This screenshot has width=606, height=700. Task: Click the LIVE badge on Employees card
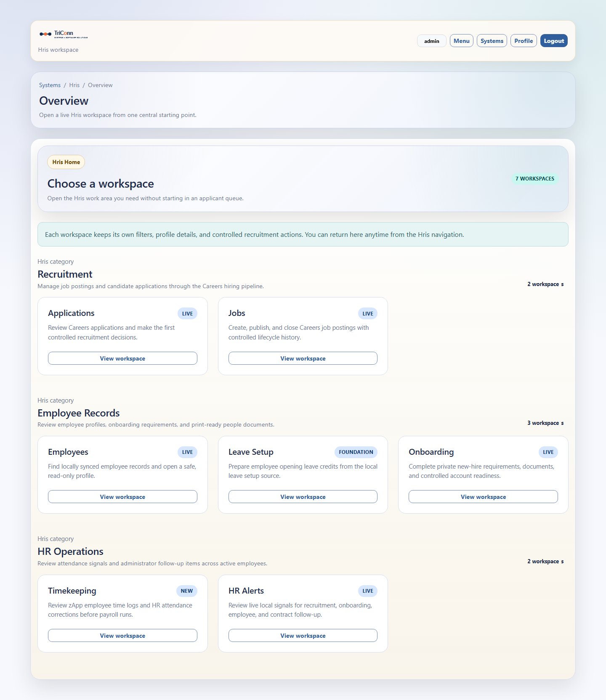point(187,452)
